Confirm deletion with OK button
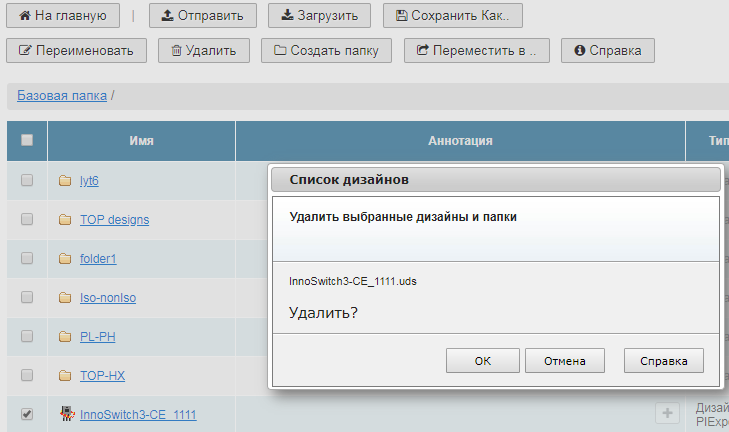The width and height of the screenshot is (729, 432). tap(482, 361)
